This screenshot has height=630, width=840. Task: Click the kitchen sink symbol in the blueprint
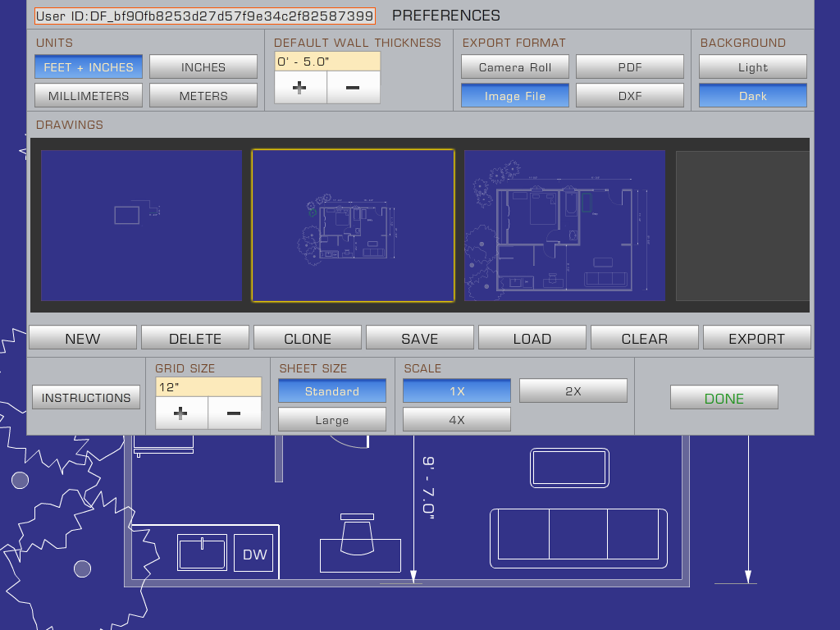pyautogui.click(x=202, y=553)
